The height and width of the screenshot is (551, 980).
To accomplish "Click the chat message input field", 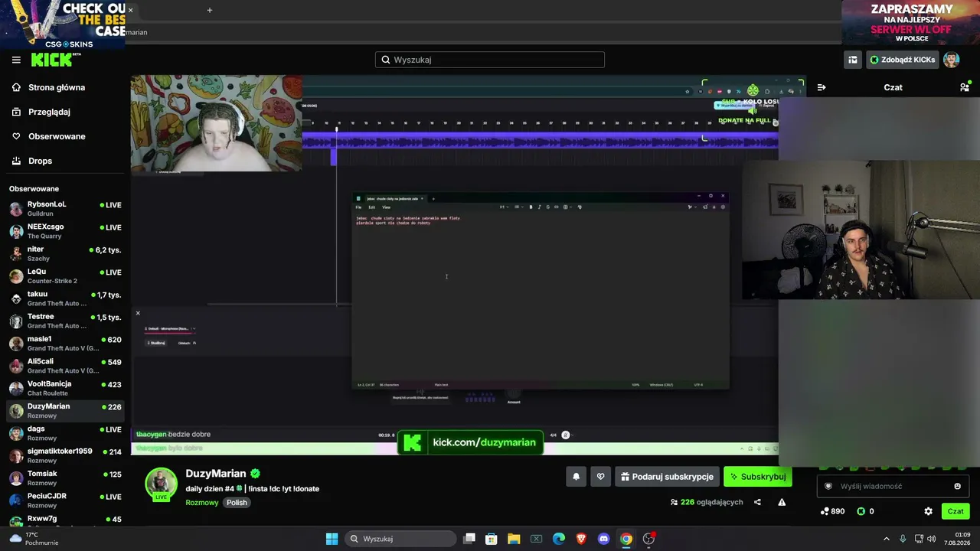I will tap(893, 486).
